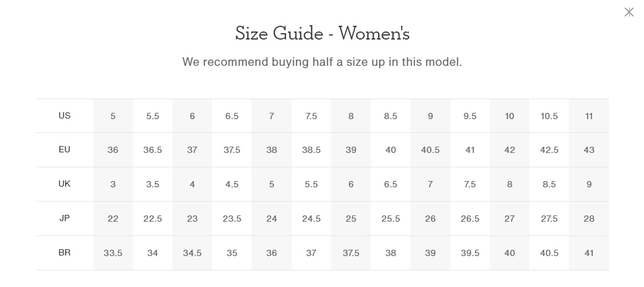Click the UK row label
This screenshot has height=287, width=644.
click(x=65, y=184)
